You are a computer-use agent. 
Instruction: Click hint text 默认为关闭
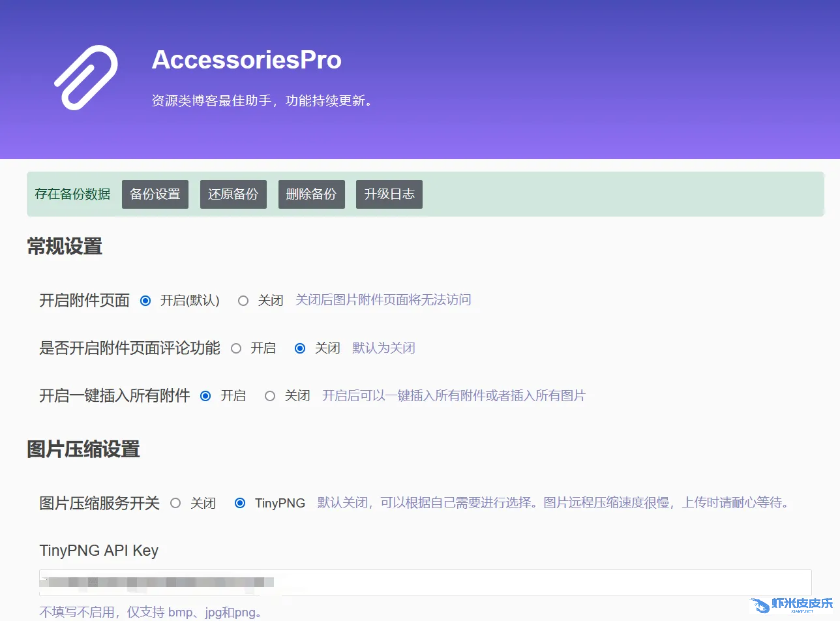click(384, 348)
